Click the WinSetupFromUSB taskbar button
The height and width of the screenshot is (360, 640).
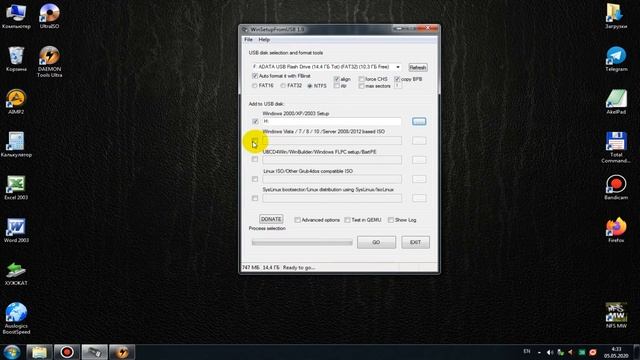(95, 352)
